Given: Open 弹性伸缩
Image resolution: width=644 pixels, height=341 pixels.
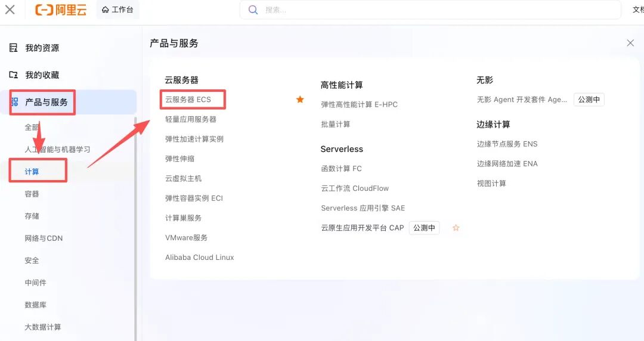Looking at the screenshot, I should [179, 159].
